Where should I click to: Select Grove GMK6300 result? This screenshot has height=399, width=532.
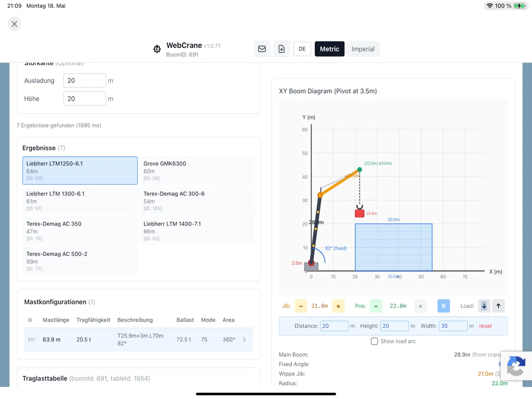(x=197, y=171)
